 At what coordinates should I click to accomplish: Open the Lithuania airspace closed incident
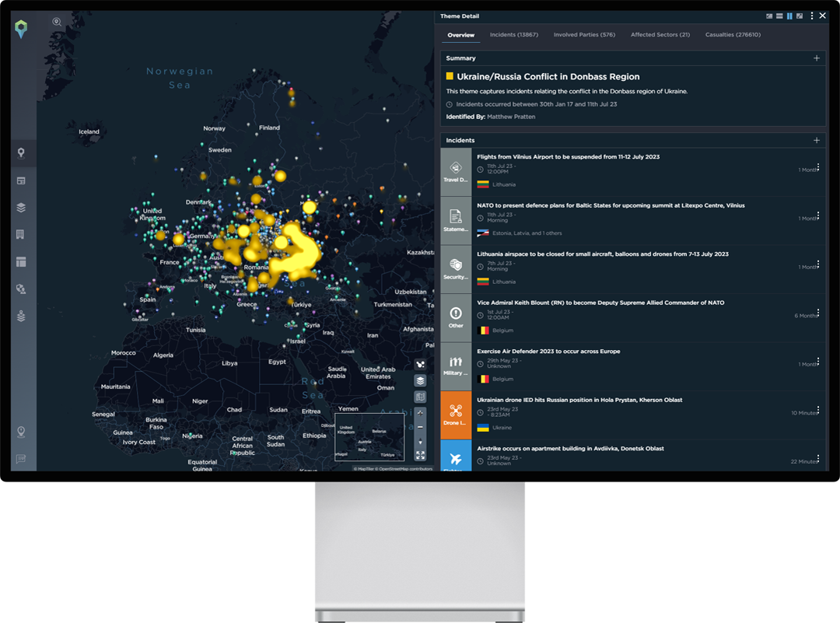click(632, 269)
